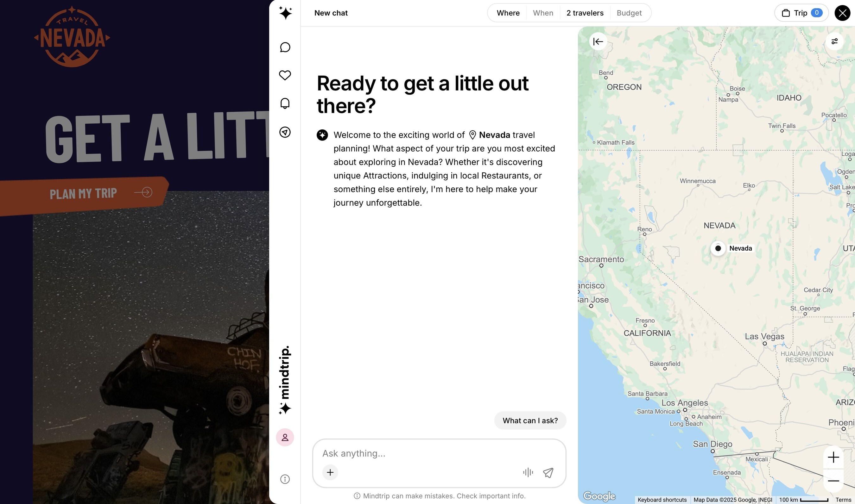The image size is (855, 504).
Task: Select the Mindtrip sparkle logo icon
Action: point(285,13)
